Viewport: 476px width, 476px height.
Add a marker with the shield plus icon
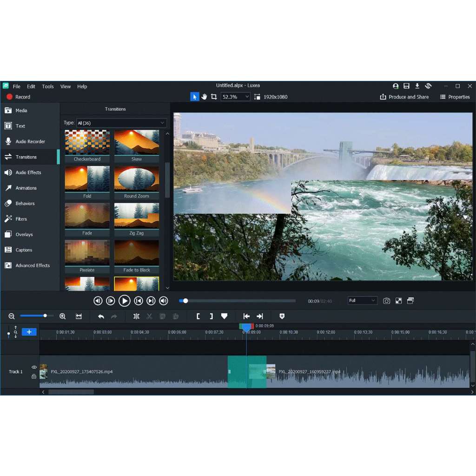click(x=282, y=316)
